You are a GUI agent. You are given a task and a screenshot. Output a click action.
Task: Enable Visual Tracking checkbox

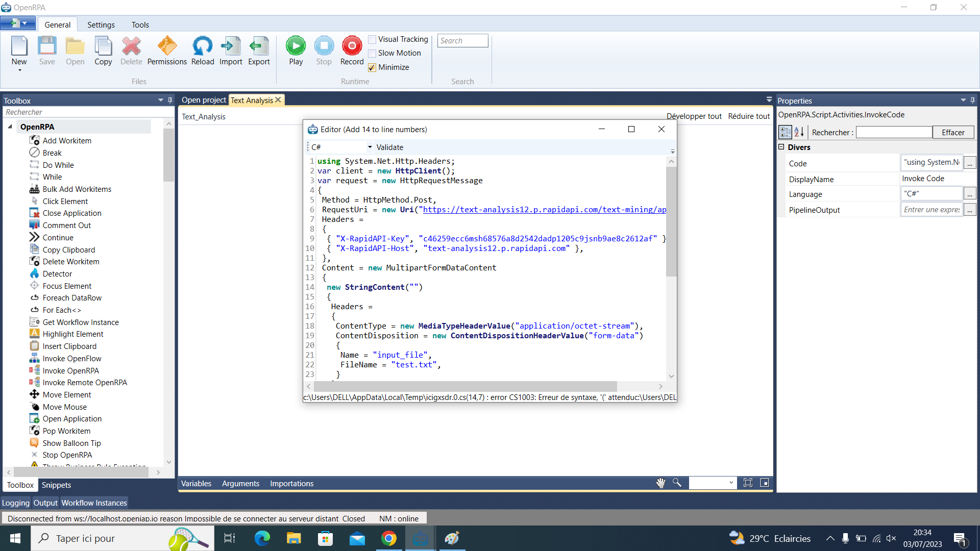[x=372, y=39]
